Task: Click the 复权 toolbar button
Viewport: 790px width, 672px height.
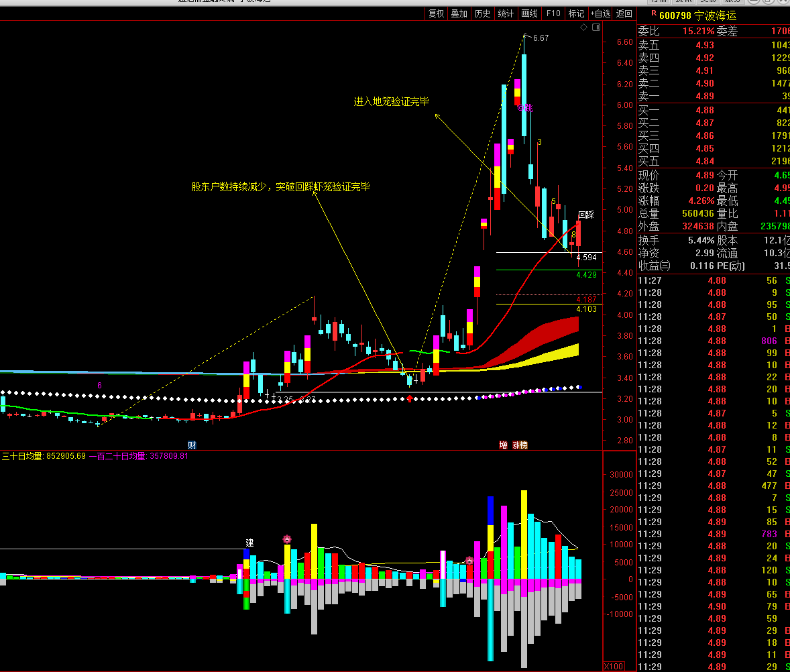Action: point(437,13)
